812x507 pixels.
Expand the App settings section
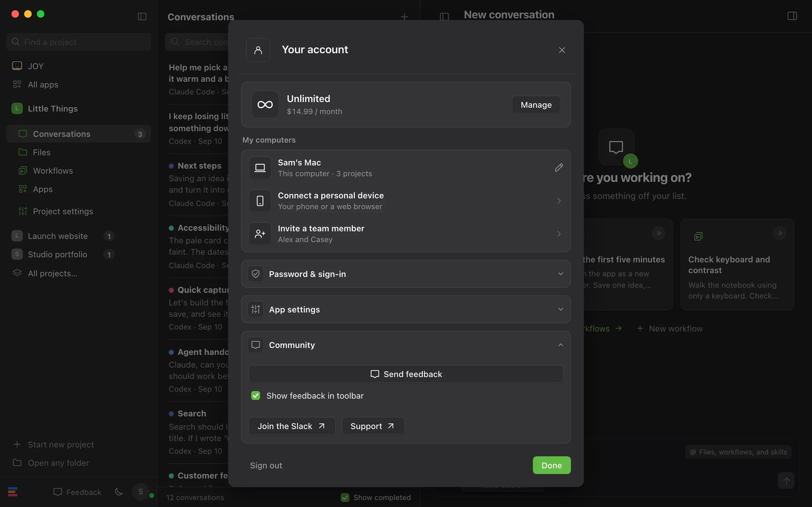coord(406,309)
